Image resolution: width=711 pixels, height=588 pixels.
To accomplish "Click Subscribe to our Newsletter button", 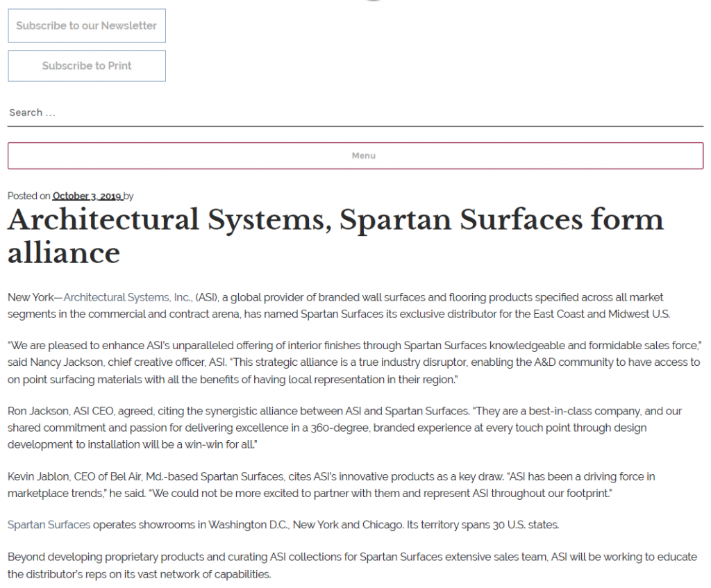I will coord(87,26).
